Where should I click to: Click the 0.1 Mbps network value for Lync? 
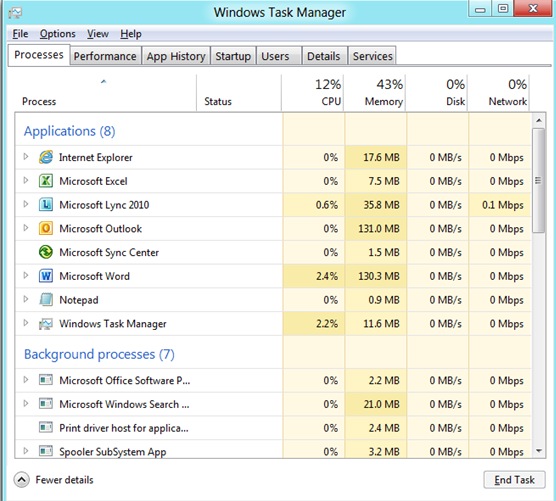tap(502, 205)
